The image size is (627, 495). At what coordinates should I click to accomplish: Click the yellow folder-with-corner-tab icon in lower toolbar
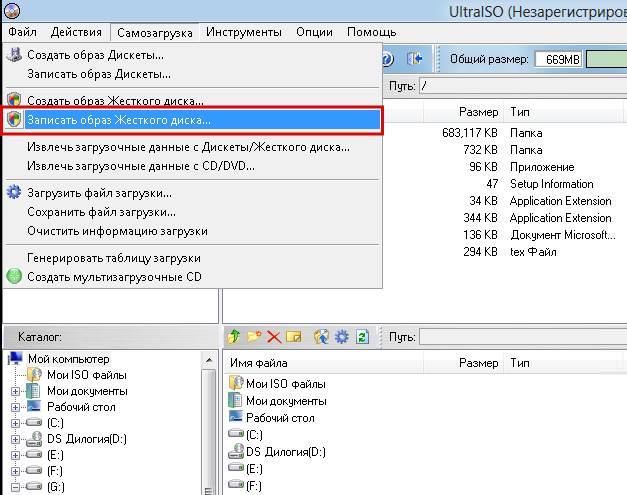click(x=294, y=337)
